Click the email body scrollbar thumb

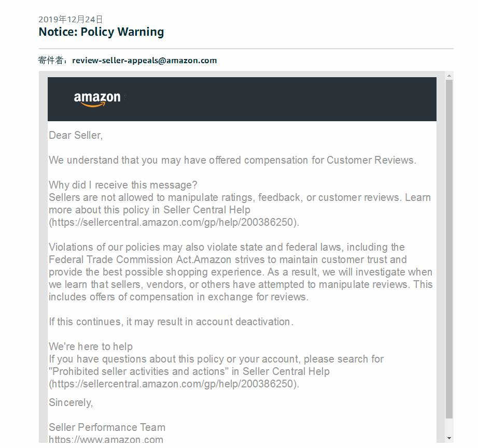[x=449, y=249]
